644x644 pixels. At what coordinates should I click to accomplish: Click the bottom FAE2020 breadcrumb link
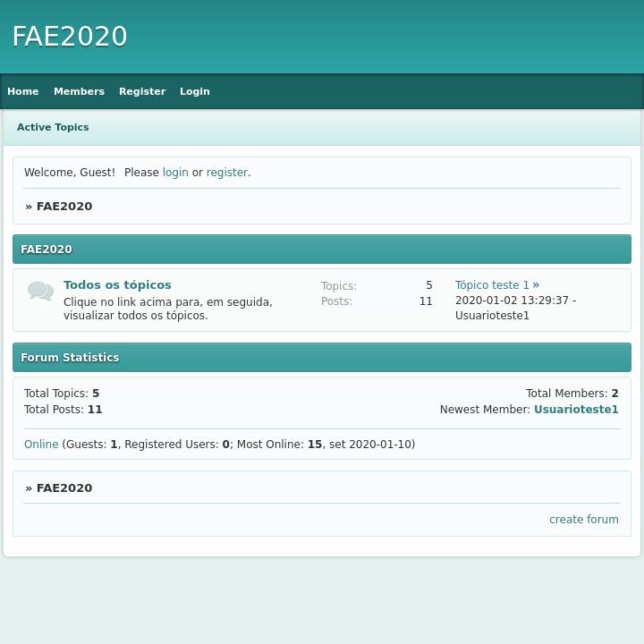(64, 488)
